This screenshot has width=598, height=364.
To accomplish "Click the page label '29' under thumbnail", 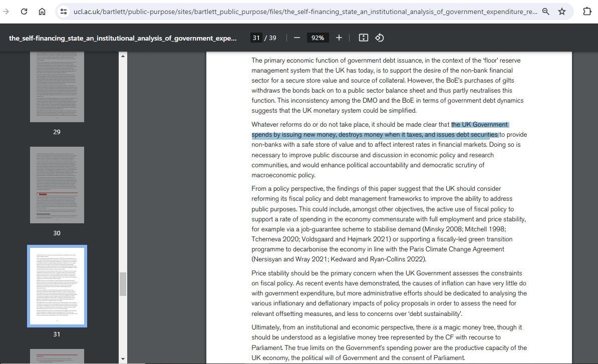I will (57, 132).
